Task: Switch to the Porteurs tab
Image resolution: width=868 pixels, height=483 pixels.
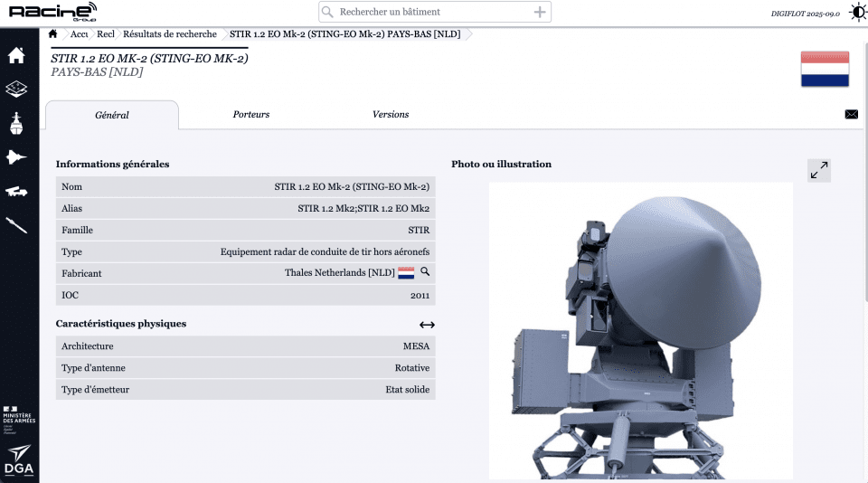Action: [x=251, y=115]
